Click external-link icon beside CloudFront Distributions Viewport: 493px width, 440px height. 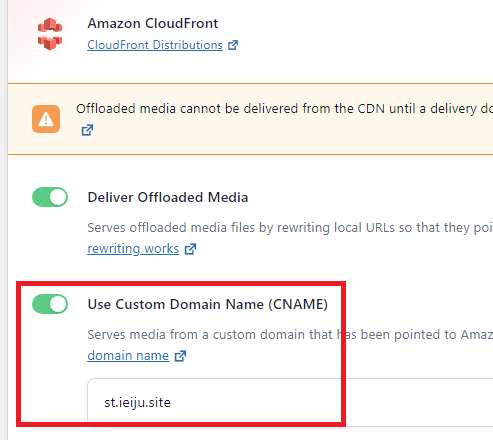pos(233,45)
